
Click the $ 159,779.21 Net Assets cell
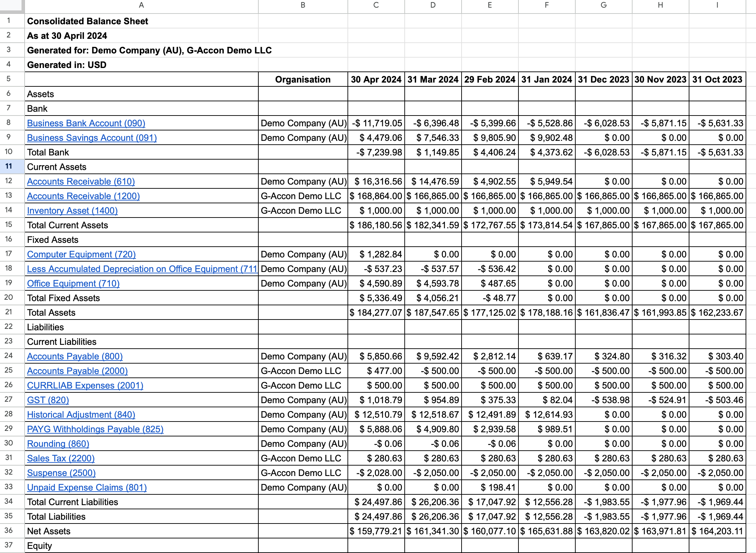click(376, 531)
